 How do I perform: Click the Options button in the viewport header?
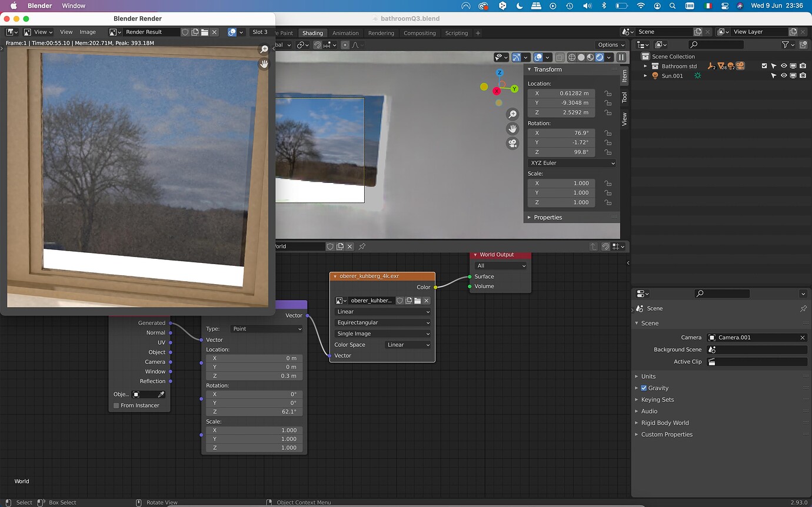[x=610, y=45]
